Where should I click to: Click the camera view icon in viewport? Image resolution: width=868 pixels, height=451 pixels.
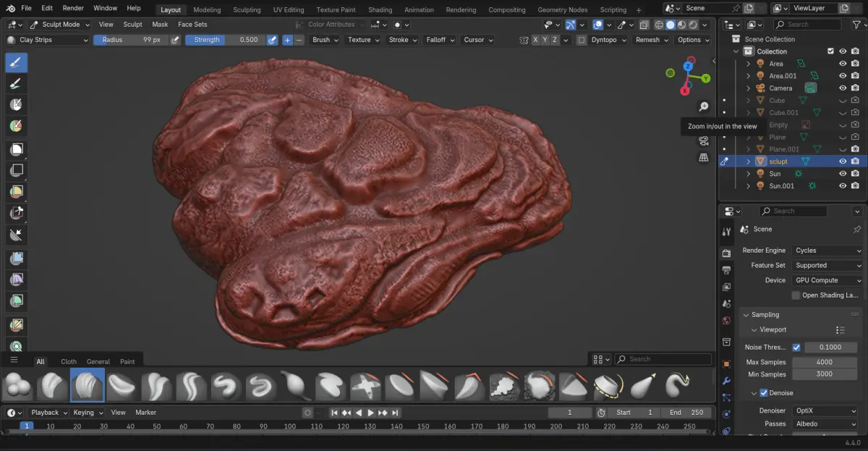703,141
